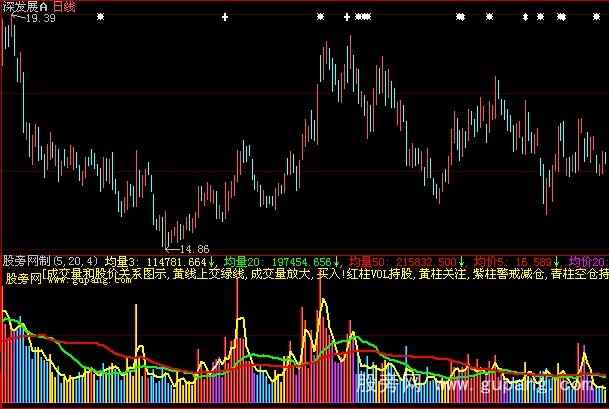Select the 均量50: 215832.500 value
This screenshot has width=609, height=409.
tap(402, 261)
